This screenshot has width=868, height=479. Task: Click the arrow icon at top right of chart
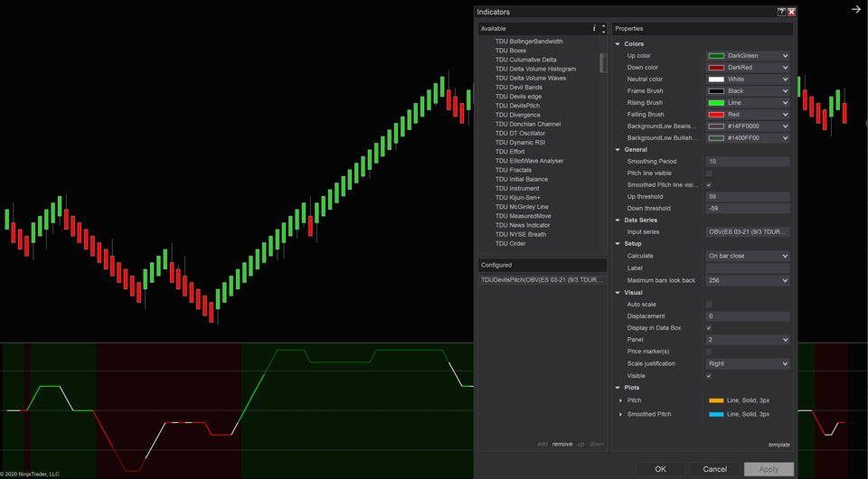(x=855, y=9)
